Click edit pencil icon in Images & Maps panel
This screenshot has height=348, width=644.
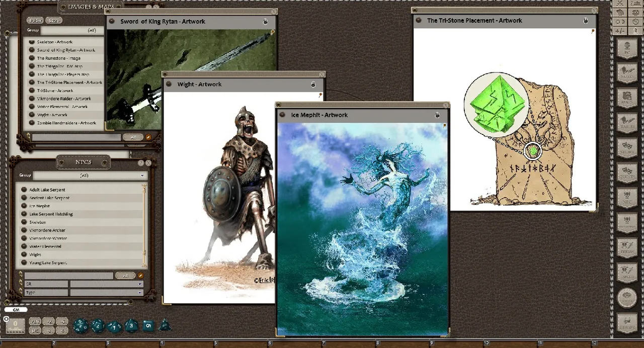[148, 137]
